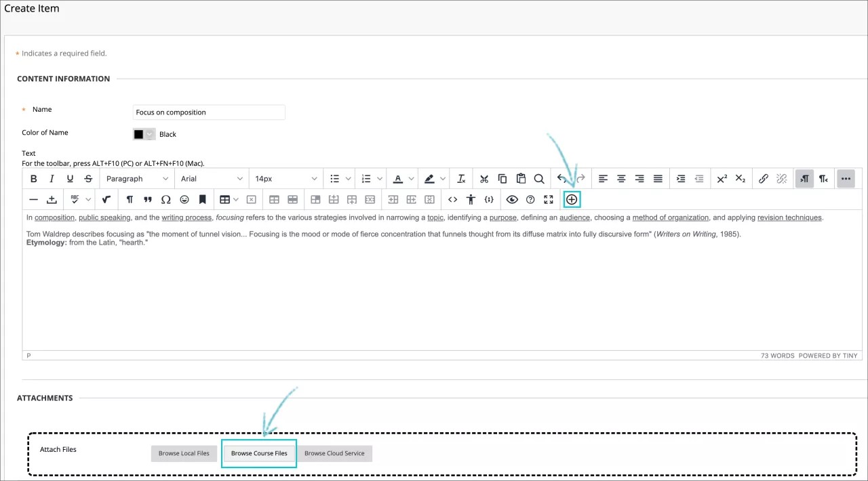This screenshot has width=868, height=481.
Task: Open the More toolbar options ellipsis menu
Action: click(846, 178)
